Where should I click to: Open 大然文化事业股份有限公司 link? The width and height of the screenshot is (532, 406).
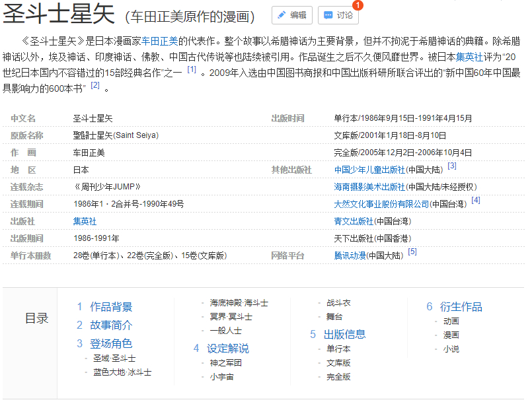coord(381,204)
